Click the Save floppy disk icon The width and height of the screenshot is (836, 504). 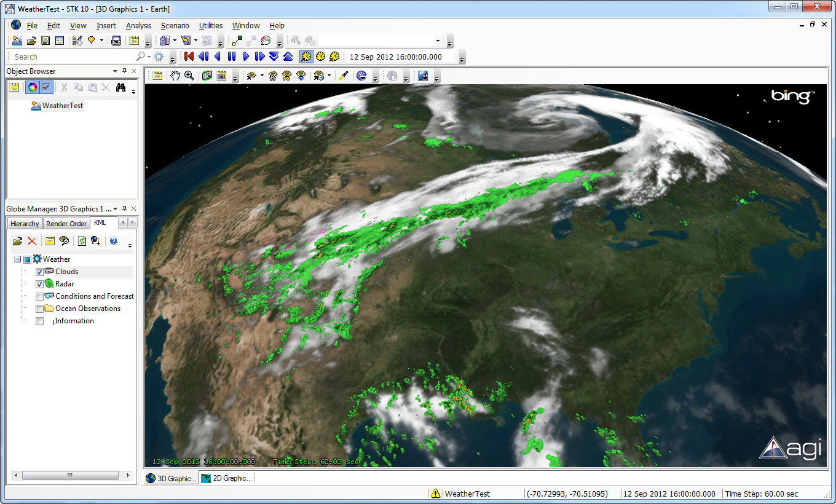coord(45,41)
